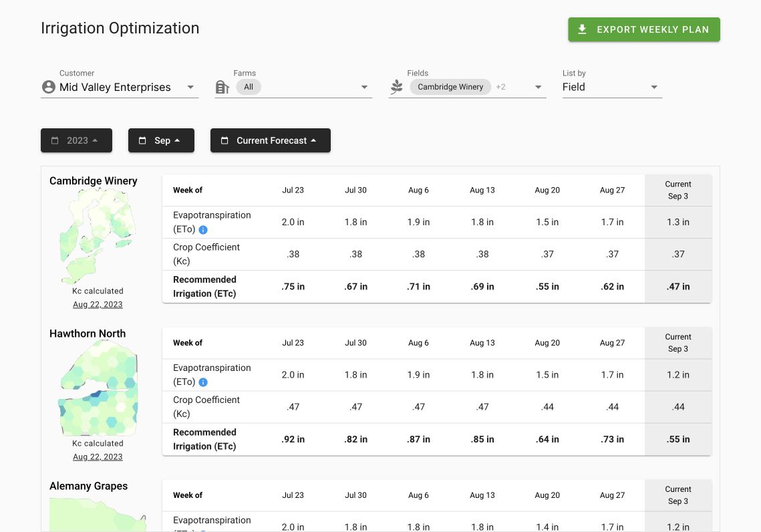
Task: Open the Current Forecast selector
Action: [271, 140]
